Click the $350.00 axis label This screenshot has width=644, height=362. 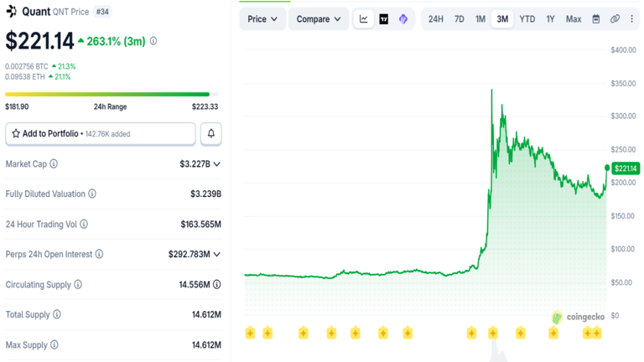click(624, 83)
